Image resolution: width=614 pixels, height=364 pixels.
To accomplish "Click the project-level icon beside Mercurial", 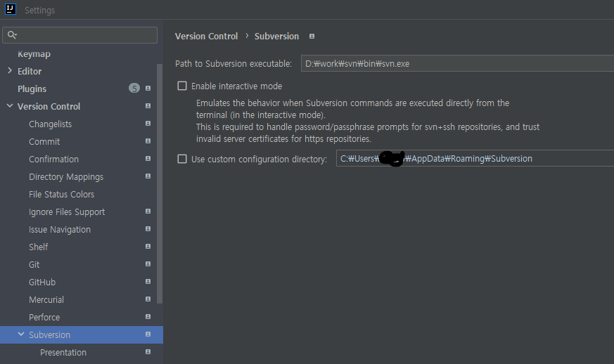I will pos(148,299).
